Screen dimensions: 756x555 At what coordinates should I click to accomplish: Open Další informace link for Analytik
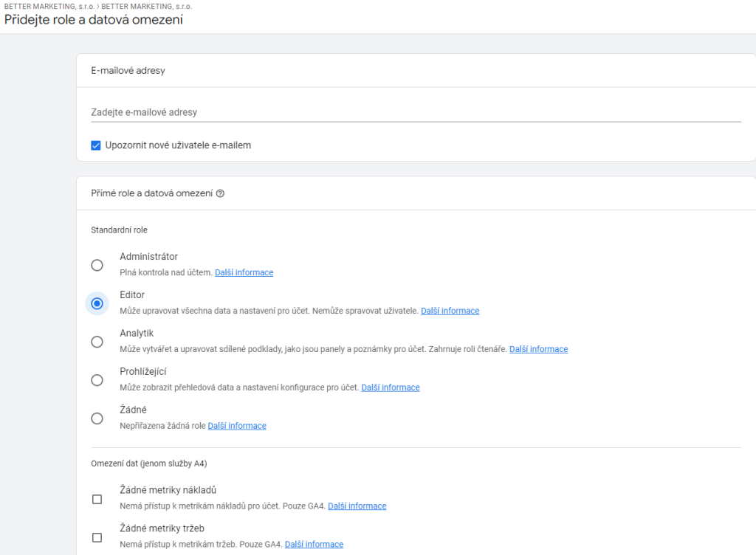[x=538, y=349]
